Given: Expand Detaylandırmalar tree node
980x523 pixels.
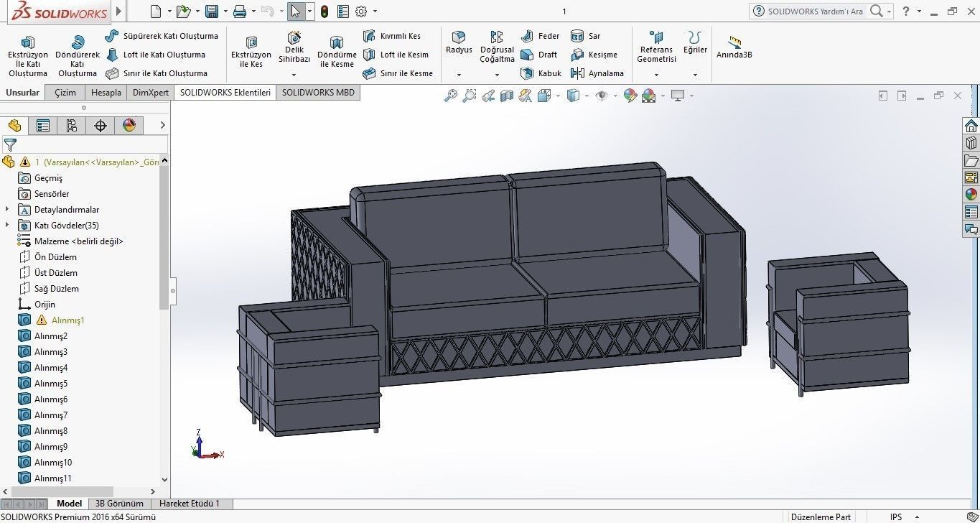Looking at the screenshot, I should tap(8, 210).
